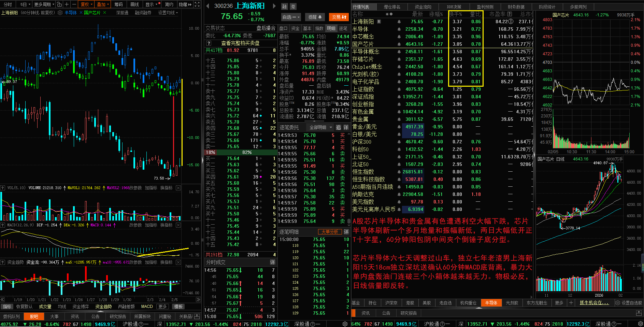Open 财务数据 tab
This screenshot has width=644, height=327.
516,7
